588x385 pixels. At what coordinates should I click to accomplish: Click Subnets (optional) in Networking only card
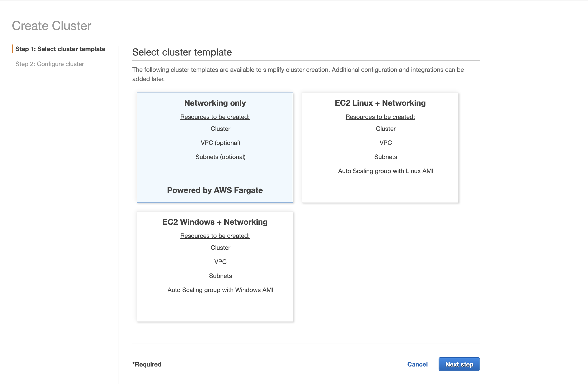point(220,157)
